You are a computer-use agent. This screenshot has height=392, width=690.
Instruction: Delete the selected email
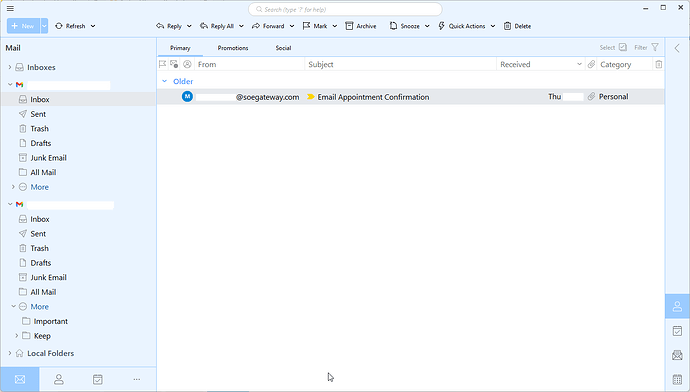coord(518,26)
